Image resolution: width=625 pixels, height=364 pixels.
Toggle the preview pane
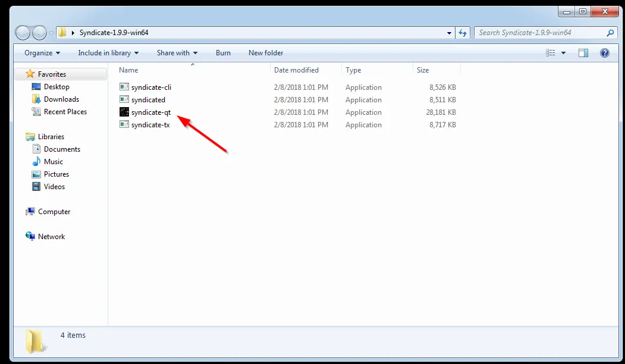click(x=583, y=52)
